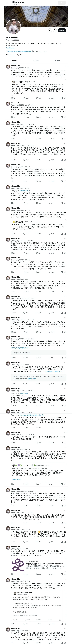This screenshot has height=644, width=72.
Task: Switch to the Replies tab
Action: click(x=36, y=61)
